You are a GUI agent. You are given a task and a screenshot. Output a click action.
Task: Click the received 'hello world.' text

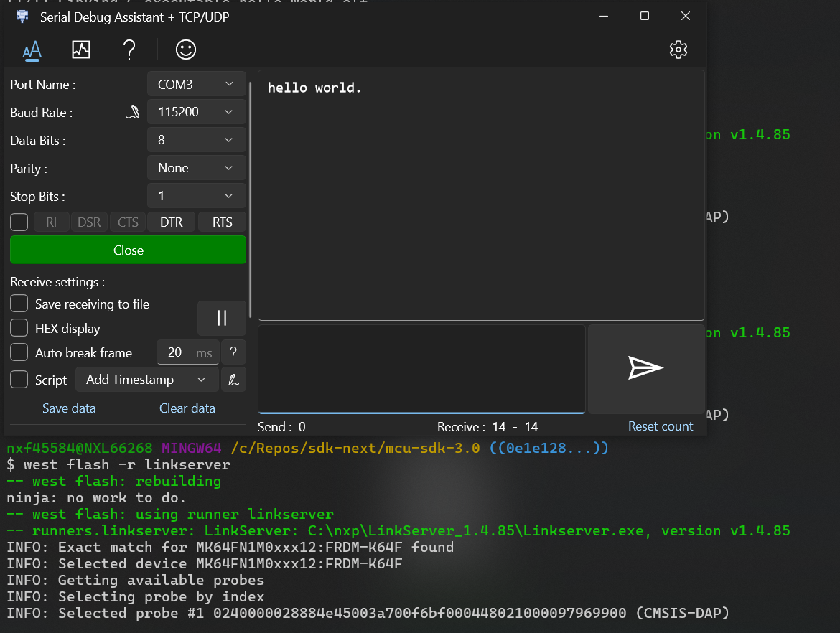pyautogui.click(x=314, y=88)
